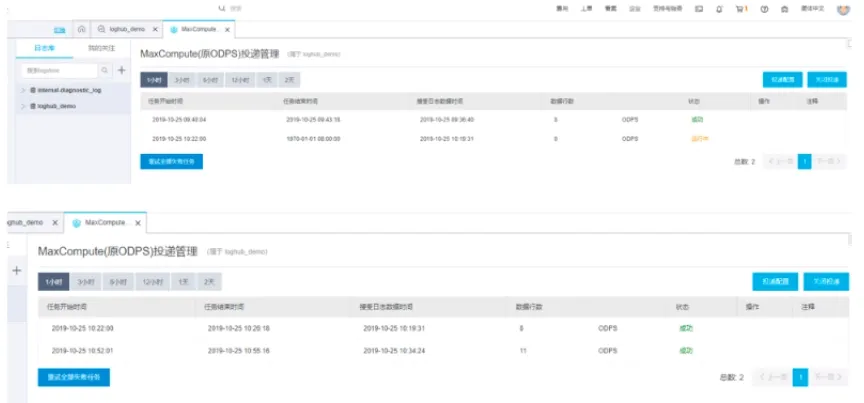Retry all failed tasks in lower view

click(x=74, y=377)
